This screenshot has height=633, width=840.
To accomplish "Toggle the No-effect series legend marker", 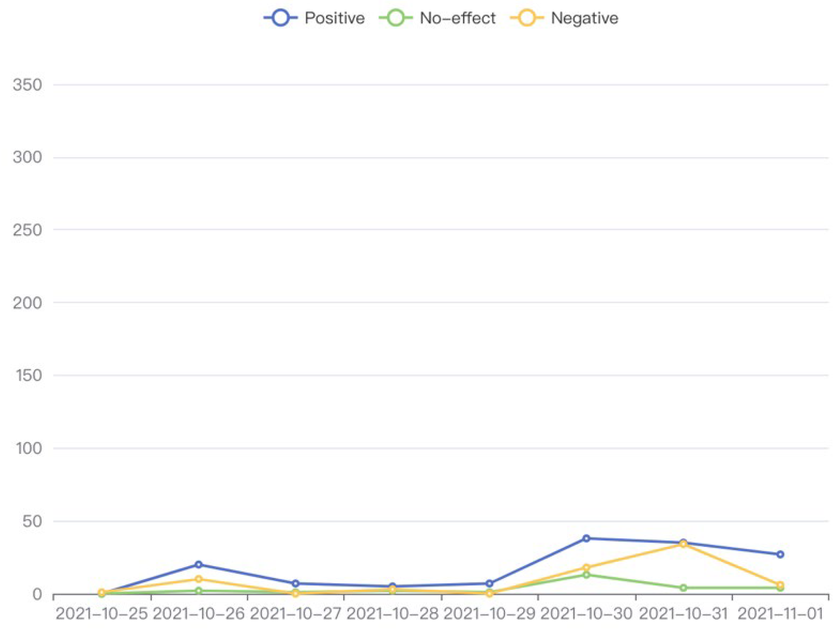I will (395, 18).
